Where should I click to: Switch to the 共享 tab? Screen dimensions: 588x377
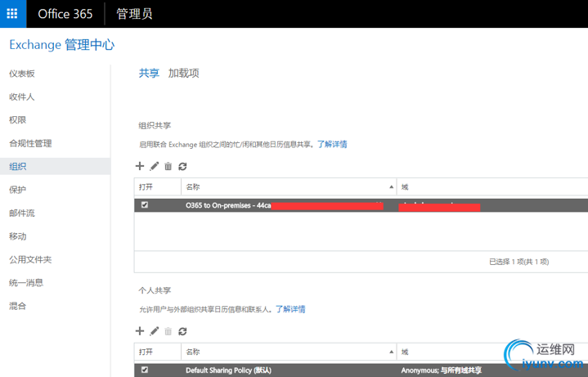click(x=149, y=73)
